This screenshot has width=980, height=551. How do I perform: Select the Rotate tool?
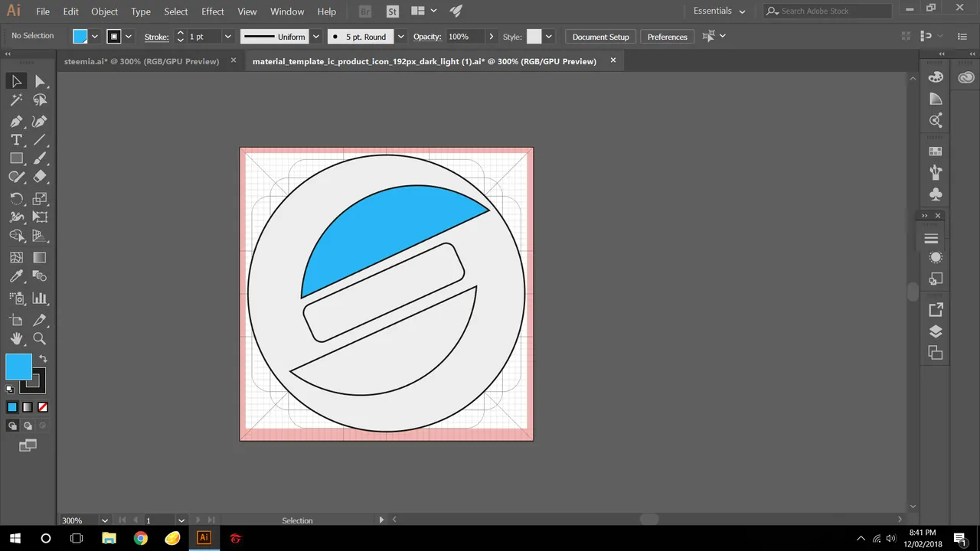(x=16, y=198)
